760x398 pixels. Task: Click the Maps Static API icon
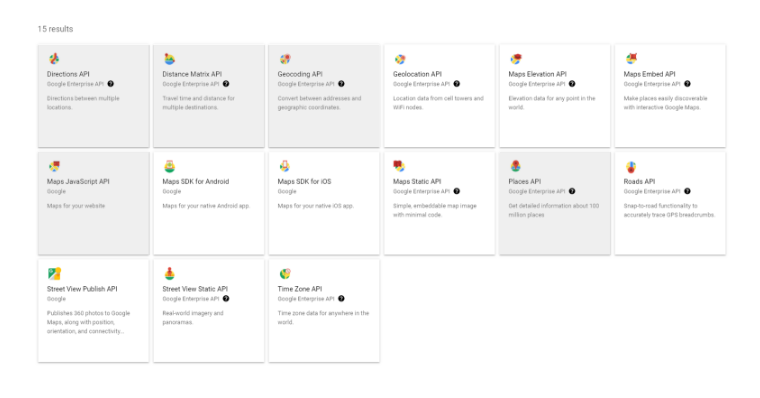click(x=399, y=166)
